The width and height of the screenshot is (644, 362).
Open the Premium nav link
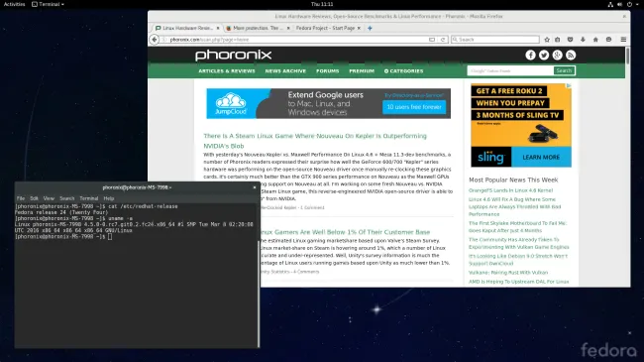click(362, 71)
